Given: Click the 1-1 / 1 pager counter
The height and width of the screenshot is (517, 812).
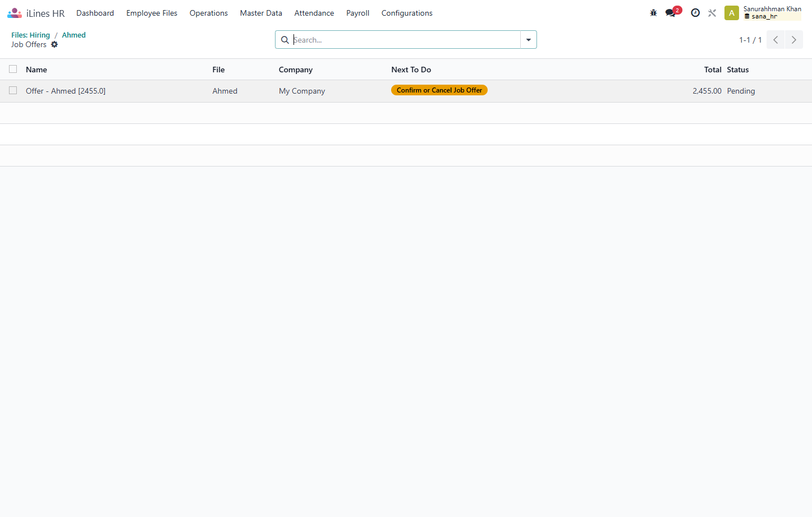Looking at the screenshot, I should [750, 40].
